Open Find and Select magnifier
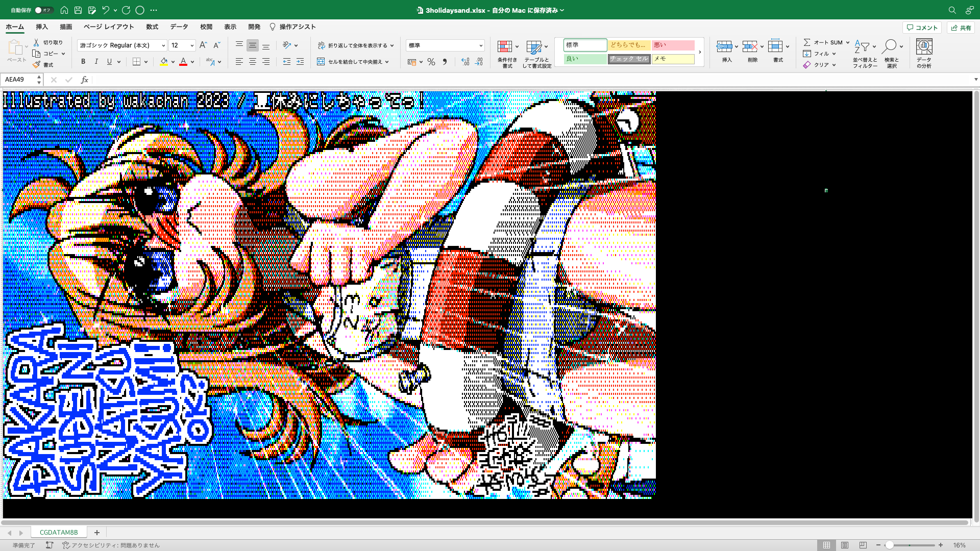 889,46
